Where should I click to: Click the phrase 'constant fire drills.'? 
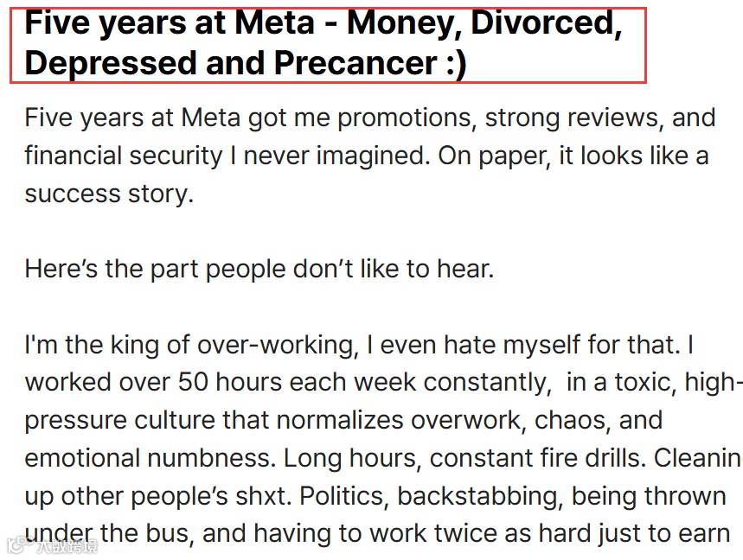[x=538, y=458]
